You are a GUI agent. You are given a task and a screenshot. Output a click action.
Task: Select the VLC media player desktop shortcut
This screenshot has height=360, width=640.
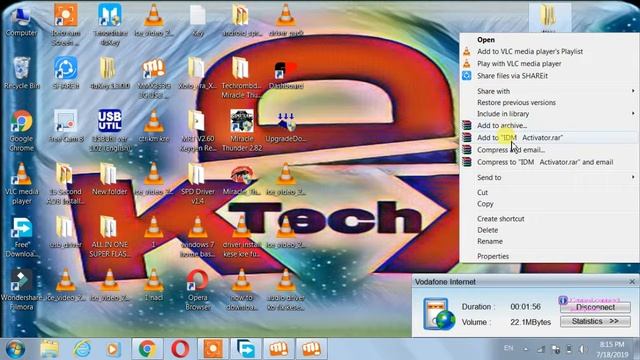click(x=21, y=184)
